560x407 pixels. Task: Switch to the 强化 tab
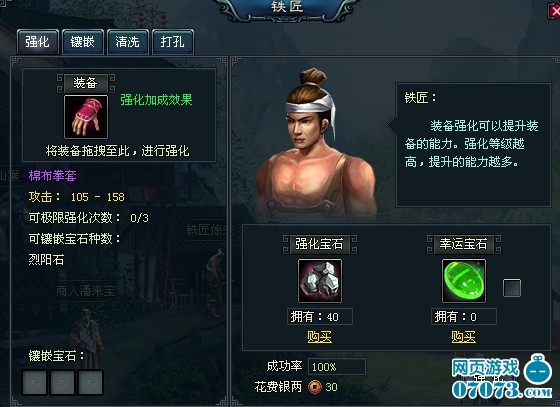(x=38, y=42)
